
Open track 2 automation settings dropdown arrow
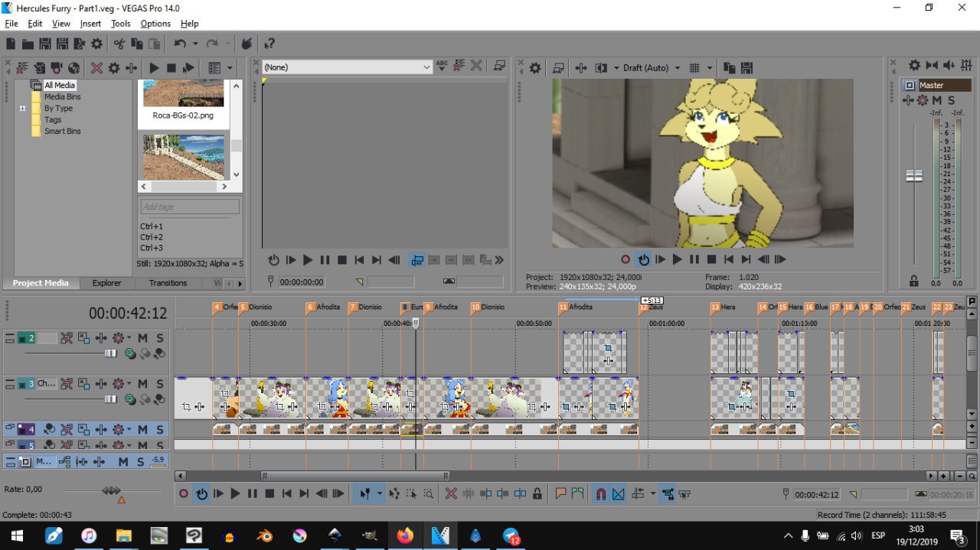tap(129, 338)
